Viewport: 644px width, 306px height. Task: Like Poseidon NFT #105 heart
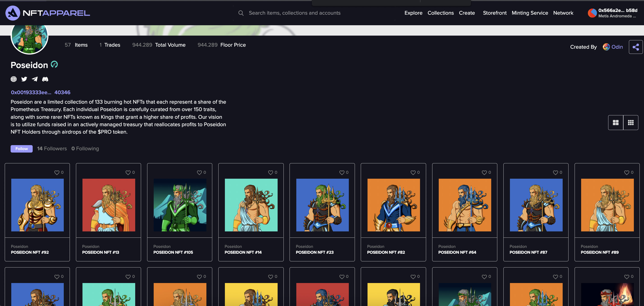(x=199, y=173)
